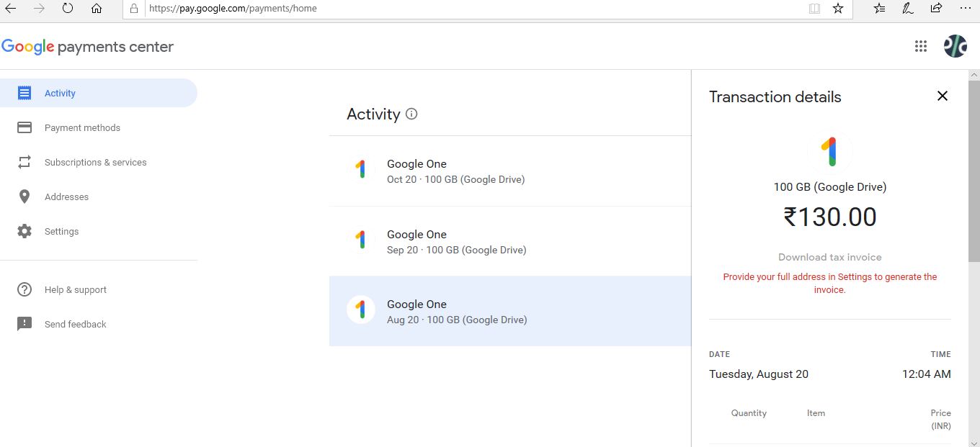This screenshot has width=980, height=447.
Task: Click the Help & support link
Action: [75, 289]
